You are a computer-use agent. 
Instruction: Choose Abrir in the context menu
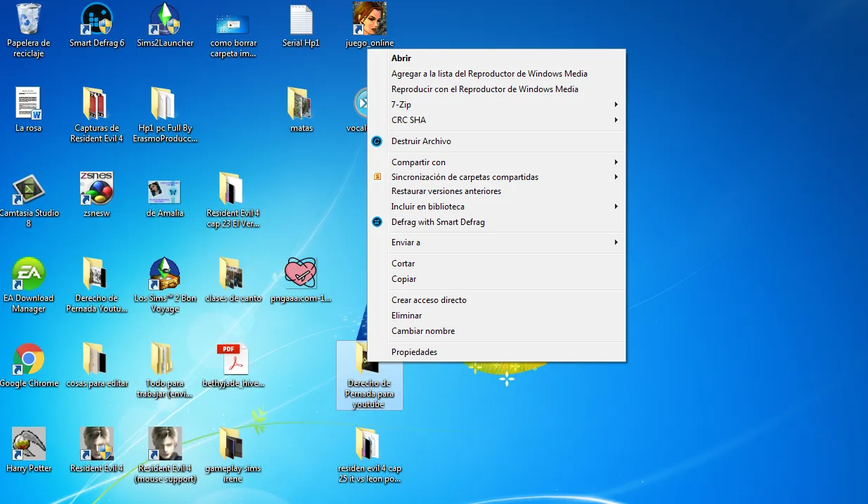497,58
